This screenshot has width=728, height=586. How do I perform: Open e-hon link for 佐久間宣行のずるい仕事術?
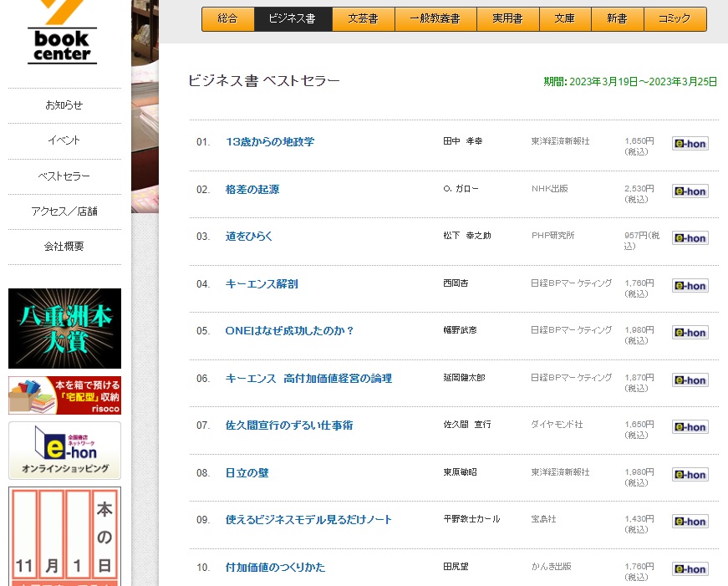[x=690, y=427]
